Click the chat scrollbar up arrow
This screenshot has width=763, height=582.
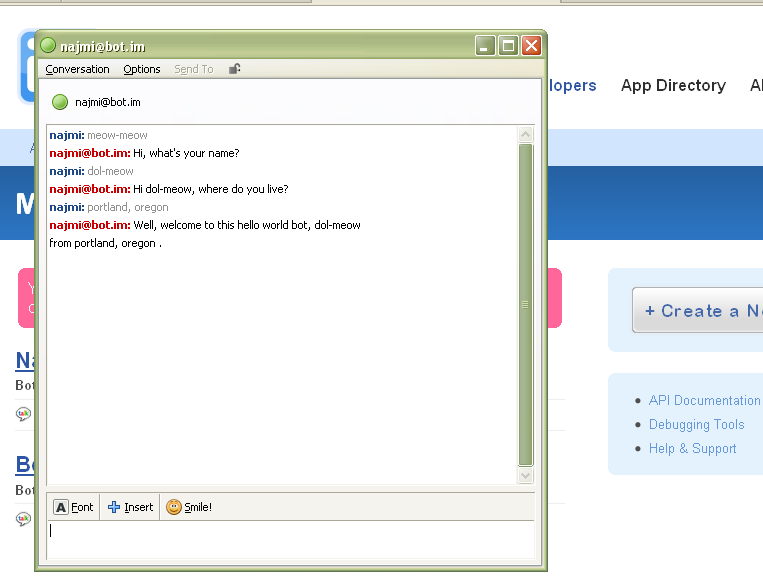point(526,134)
